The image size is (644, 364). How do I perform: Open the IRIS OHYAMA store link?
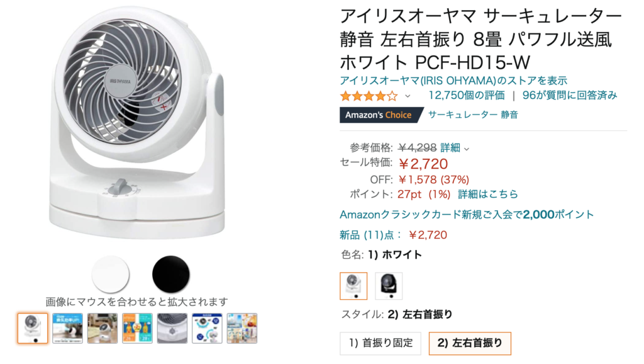(x=453, y=81)
